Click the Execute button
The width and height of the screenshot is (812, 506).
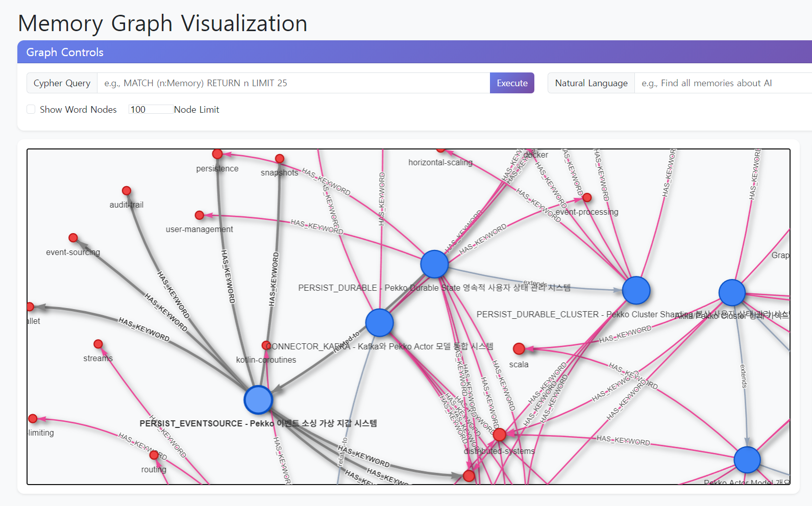click(512, 83)
